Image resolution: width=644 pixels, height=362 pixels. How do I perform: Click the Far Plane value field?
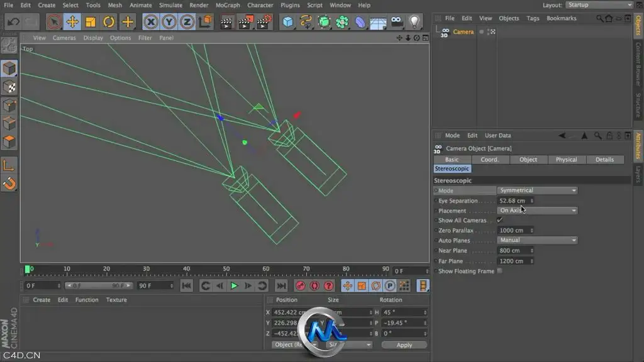point(513,261)
